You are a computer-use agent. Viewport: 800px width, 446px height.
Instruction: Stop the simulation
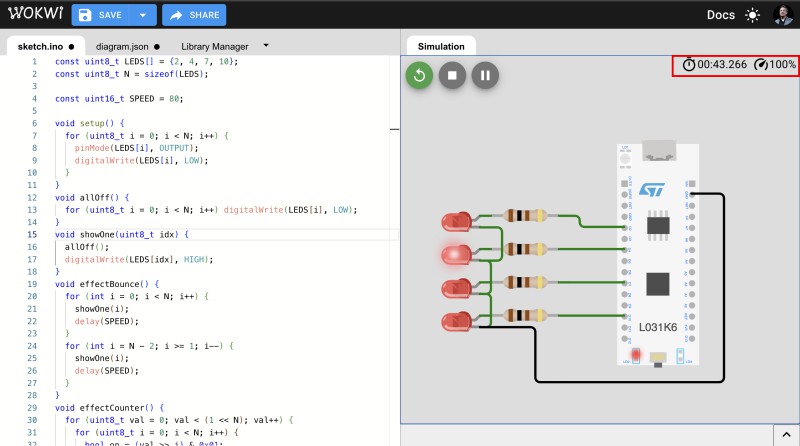point(452,76)
